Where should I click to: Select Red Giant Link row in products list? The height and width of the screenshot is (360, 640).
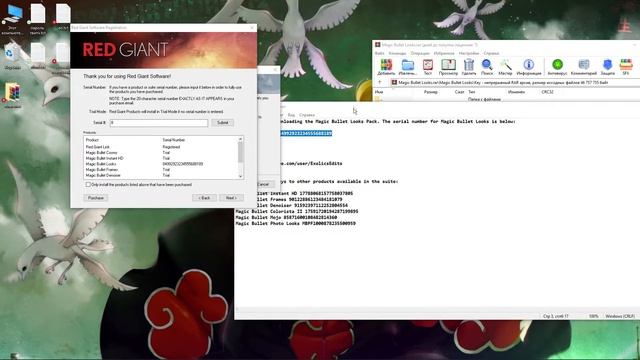(x=160, y=147)
